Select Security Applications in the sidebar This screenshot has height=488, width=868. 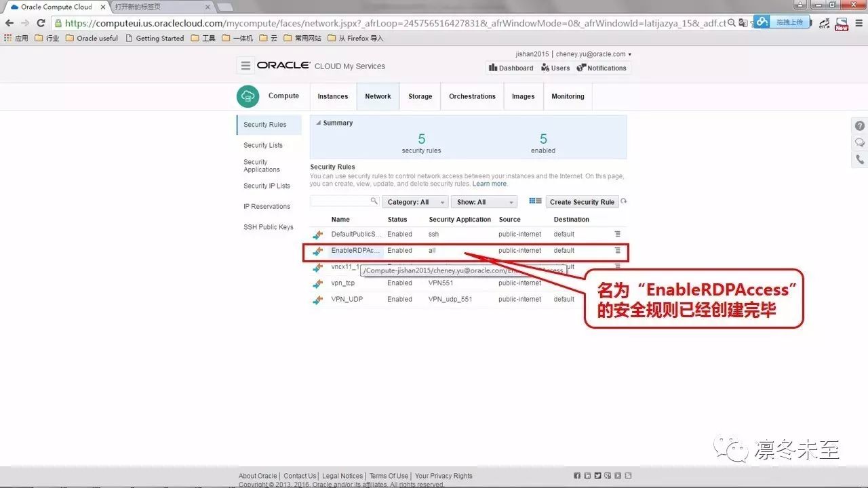click(262, 165)
